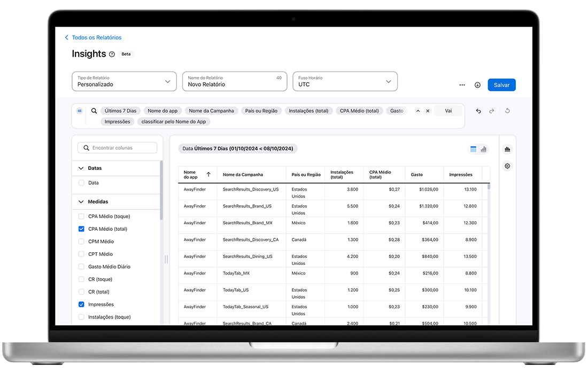Screen dimensions: 588x374
Task: Click the Nome da Campanha column header
Action: (243, 175)
